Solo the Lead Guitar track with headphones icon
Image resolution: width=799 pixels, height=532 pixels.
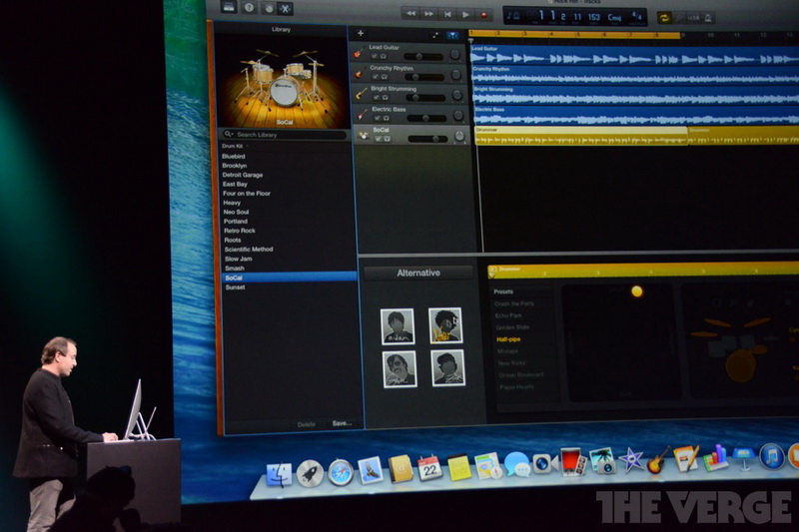[383, 57]
